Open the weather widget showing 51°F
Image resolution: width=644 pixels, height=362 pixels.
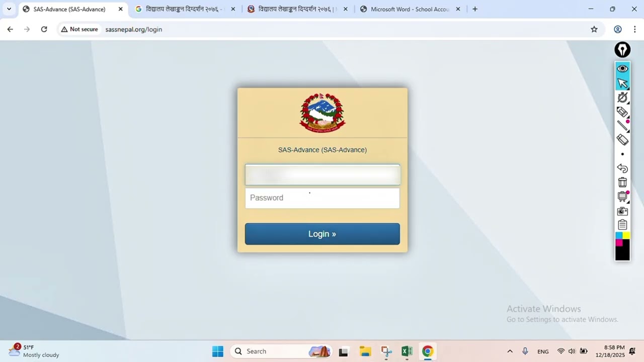point(34,351)
